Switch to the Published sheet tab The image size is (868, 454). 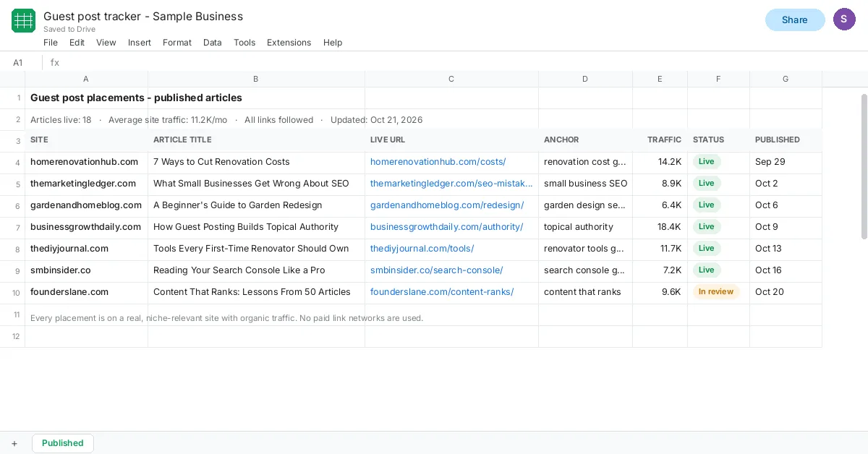click(x=63, y=443)
